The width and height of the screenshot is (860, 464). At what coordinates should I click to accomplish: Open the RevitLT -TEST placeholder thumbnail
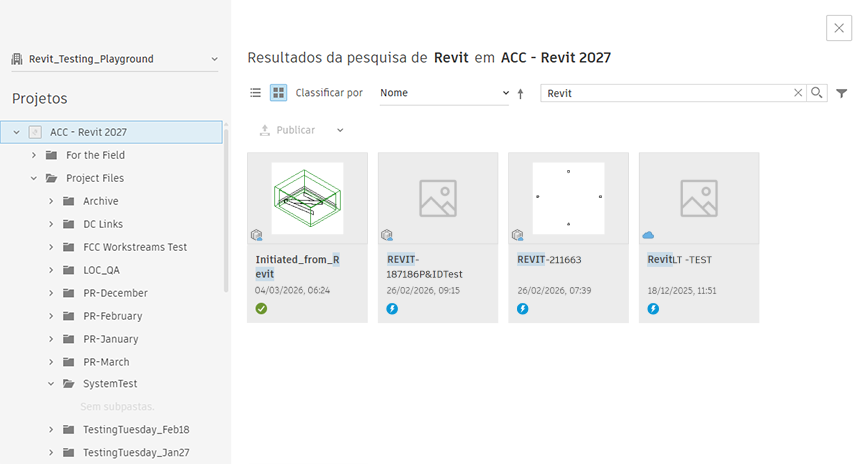pyautogui.click(x=699, y=198)
